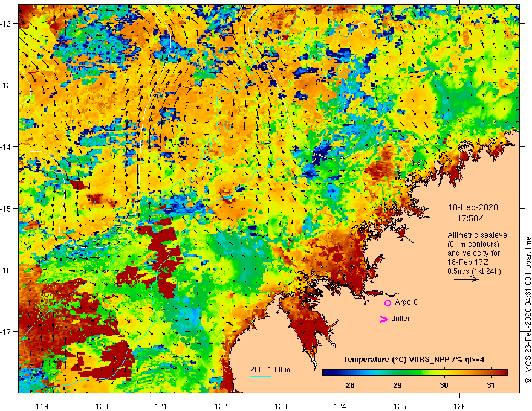
Task: Click the time text 17:50Z
Action: [470, 218]
